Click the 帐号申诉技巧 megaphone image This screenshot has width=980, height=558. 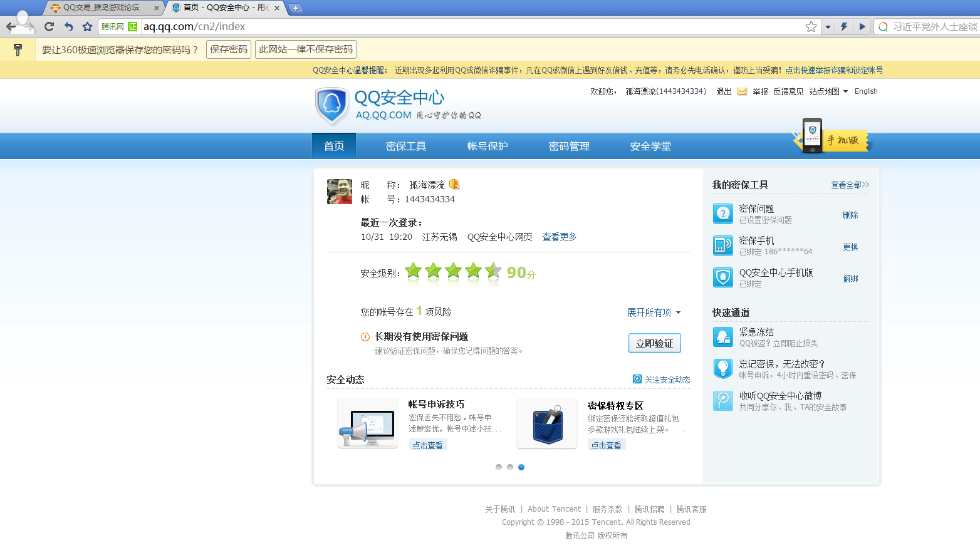pos(368,423)
